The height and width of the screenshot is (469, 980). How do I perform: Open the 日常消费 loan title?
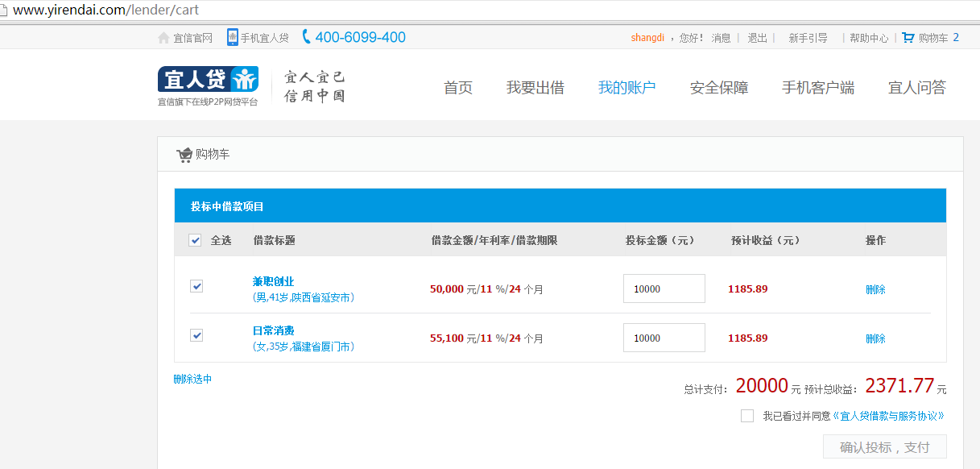point(274,330)
